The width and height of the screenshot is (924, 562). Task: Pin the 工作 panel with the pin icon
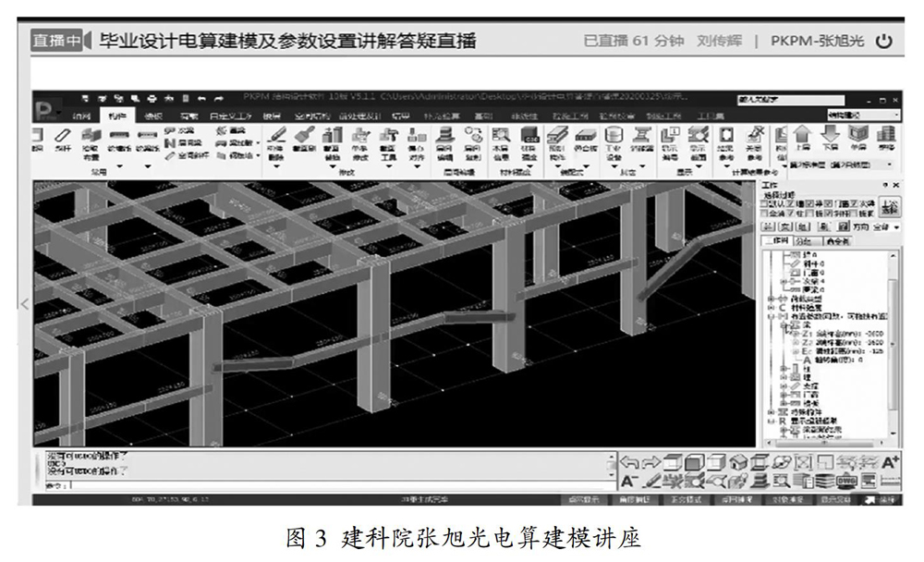click(x=885, y=185)
